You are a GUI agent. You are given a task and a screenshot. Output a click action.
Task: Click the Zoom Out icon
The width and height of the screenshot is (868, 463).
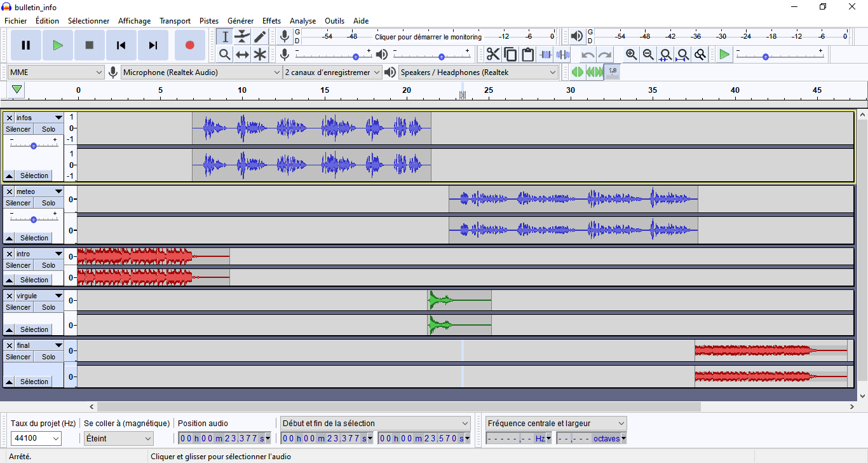pyautogui.click(x=648, y=55)
